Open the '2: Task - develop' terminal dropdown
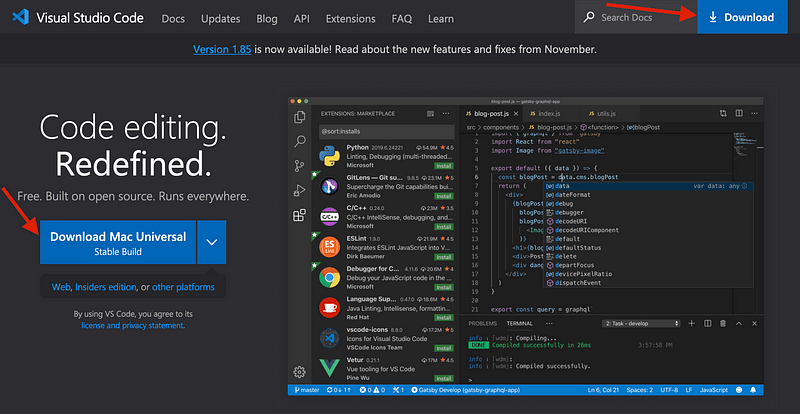The height and width of the screenshot is (414, 800). 641,324
